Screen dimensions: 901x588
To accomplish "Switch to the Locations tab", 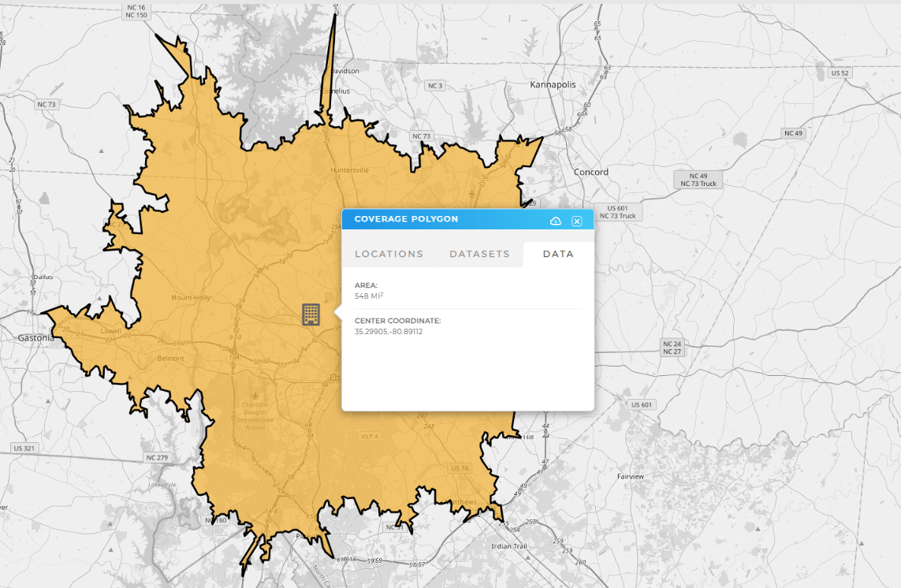I will tap(389, 254).
